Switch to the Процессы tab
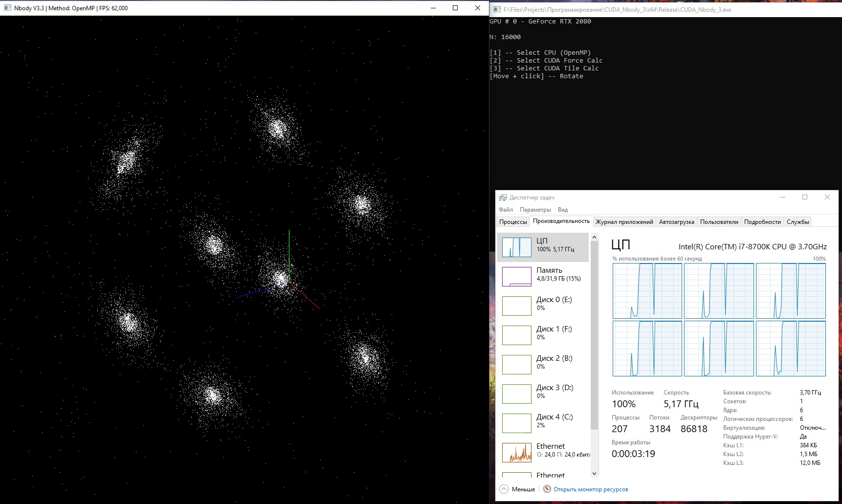This screenshot has width=842, height=504. coord(513,222)
